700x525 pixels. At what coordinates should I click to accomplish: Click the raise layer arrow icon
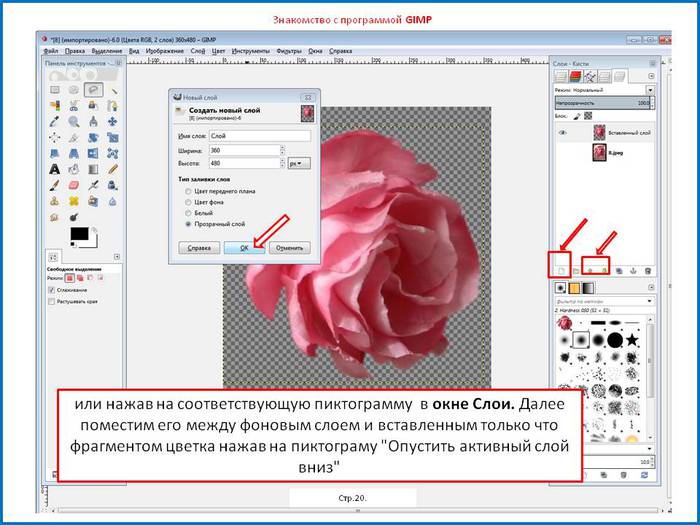590,271
